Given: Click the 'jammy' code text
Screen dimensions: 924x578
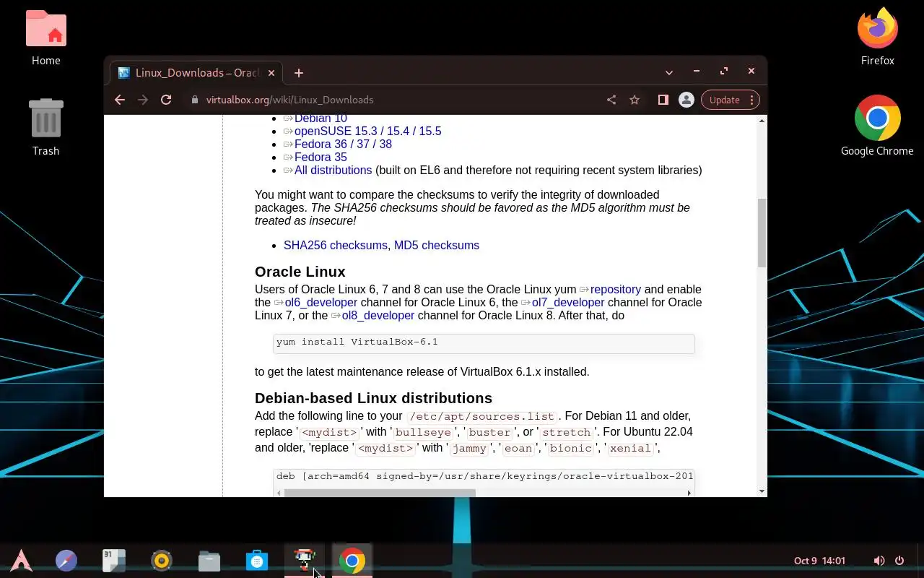Looking at the screenshot, I should (x=469, y=448).
